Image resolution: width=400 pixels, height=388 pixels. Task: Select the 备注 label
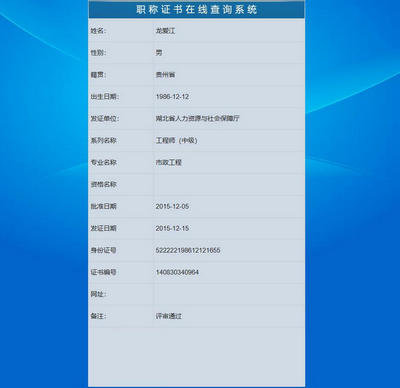(x=98, y=316)
